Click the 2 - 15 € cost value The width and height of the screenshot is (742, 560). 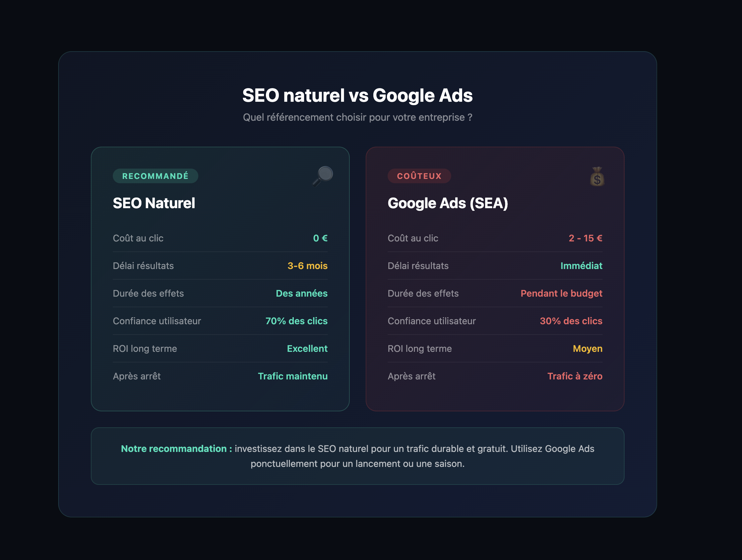click(x=585, y=238)
